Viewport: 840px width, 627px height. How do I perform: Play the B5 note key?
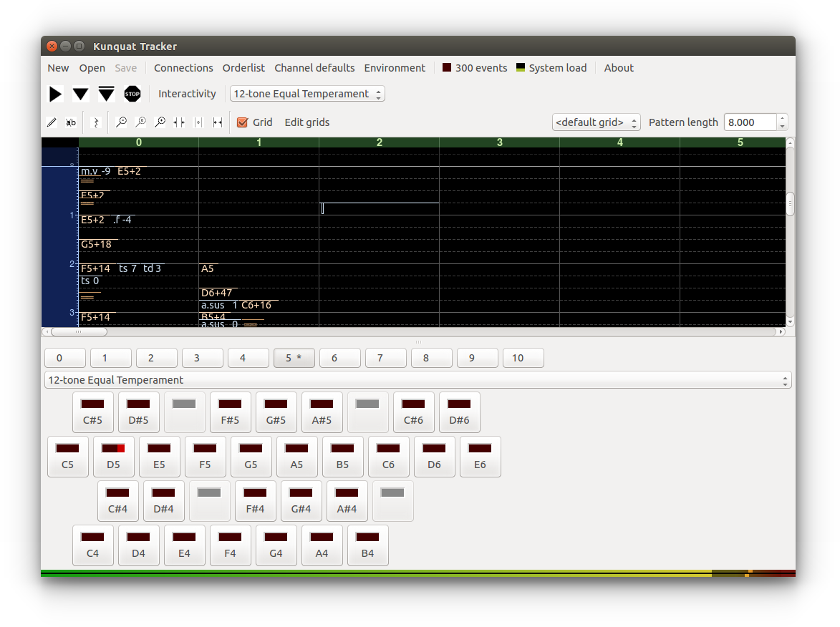(342, 457)
